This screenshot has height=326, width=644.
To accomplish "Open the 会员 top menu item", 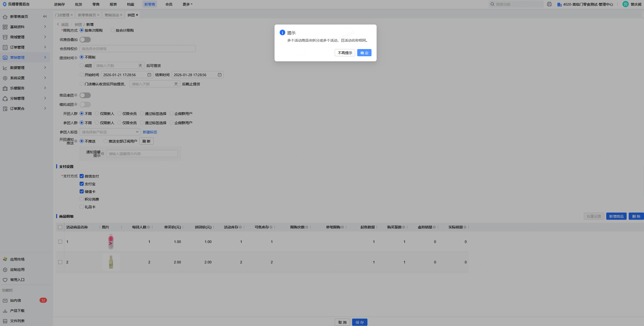I will [169, 4].
